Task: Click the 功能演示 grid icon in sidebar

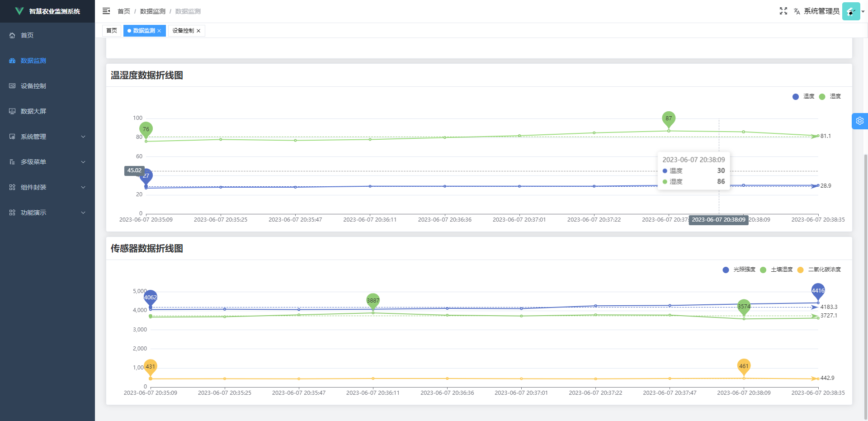Action: [12, 213]
